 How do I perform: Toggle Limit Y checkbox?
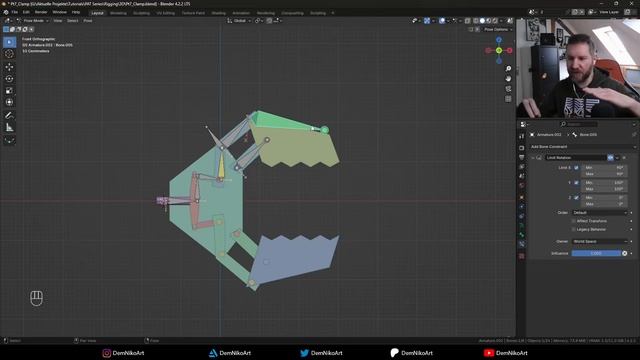pos(576,182)
